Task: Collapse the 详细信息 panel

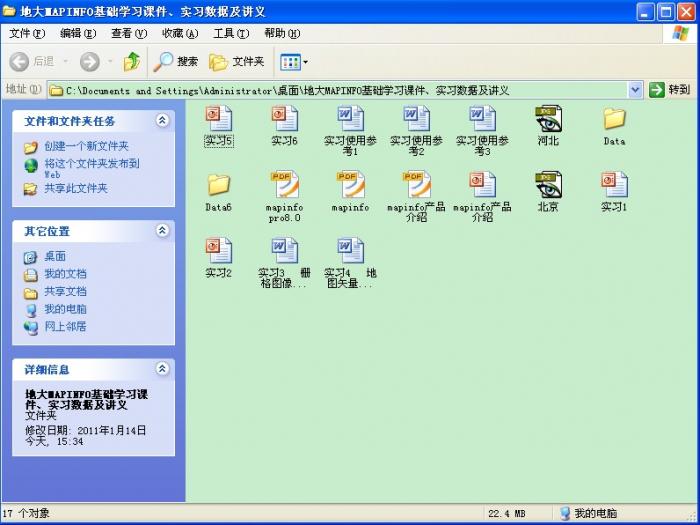Action: [162, 370]
